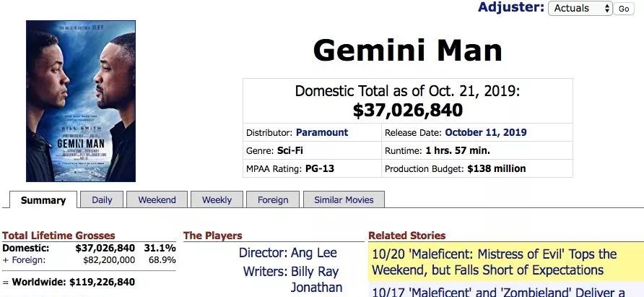This screenshot has height=297, width=644.
Task: Click the Adjuster dropdown arrow stepper
Action: point(607,8)
